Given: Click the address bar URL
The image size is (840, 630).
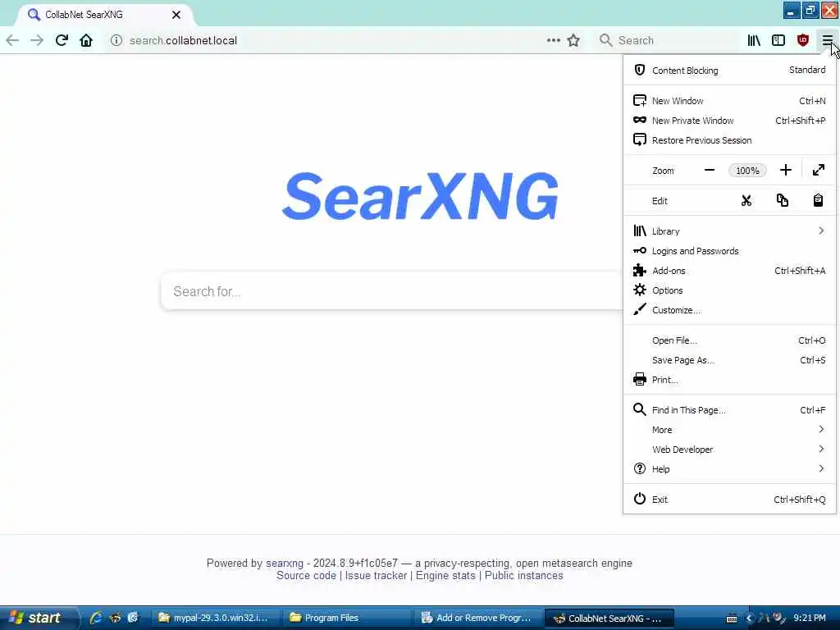Looking at the screenshot, I should tap(183, 40).
